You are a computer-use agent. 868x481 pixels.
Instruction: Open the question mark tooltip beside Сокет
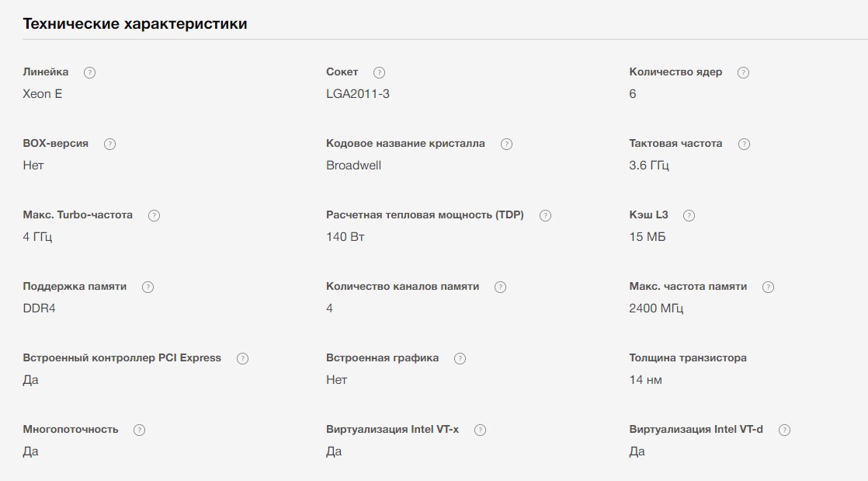click(379, 72)
